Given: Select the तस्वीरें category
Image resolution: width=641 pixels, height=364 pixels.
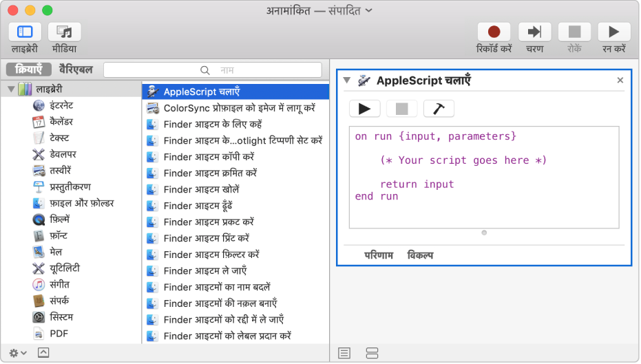Looking at the screenshot, I should tap(60, 171).
